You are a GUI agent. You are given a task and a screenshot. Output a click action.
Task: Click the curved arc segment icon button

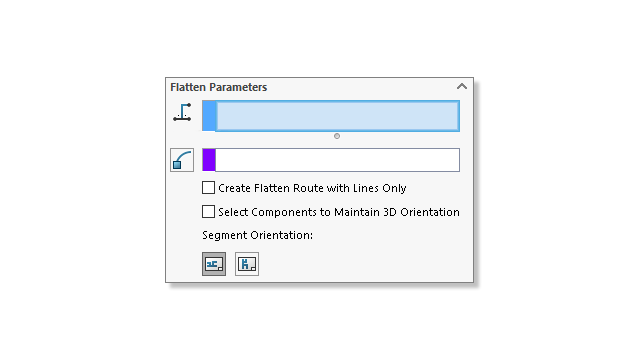click(182, 160)
